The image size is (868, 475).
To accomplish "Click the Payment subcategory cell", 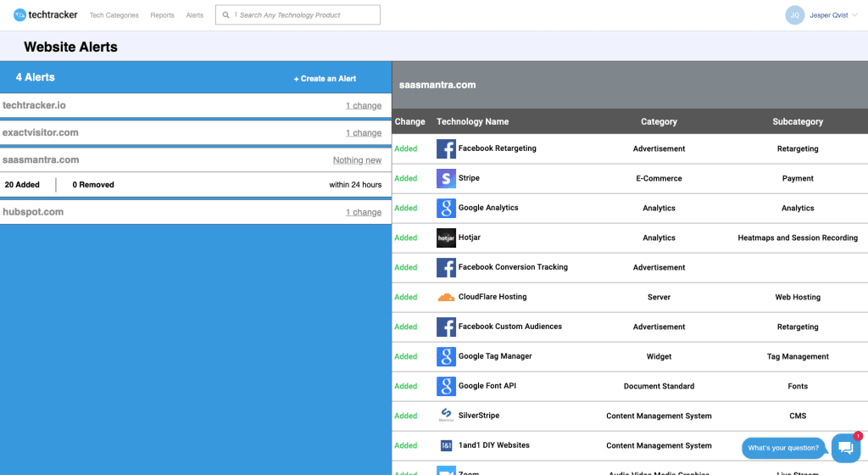I will (x=798, y=178).
